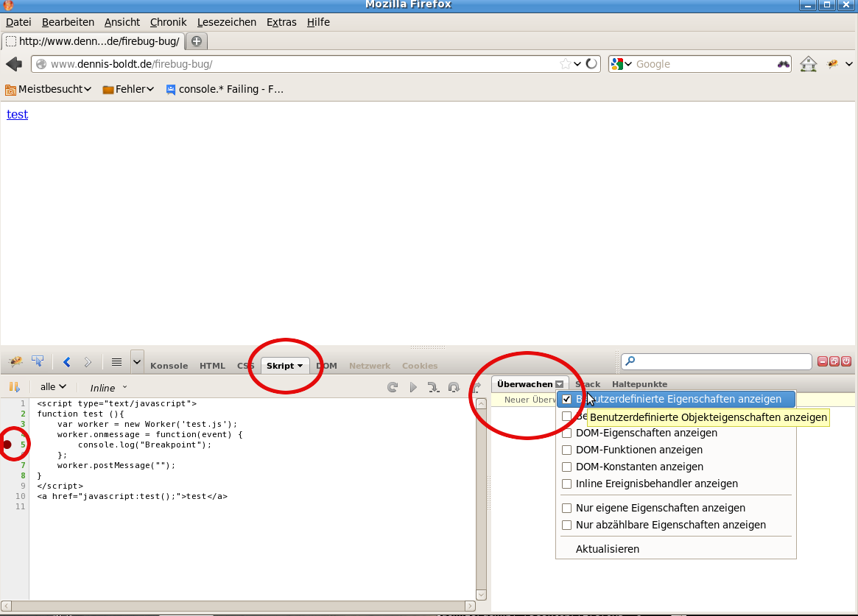Click the Google search engine icon
The width and height of the screenshot is (858, 616).
point(617,64)
